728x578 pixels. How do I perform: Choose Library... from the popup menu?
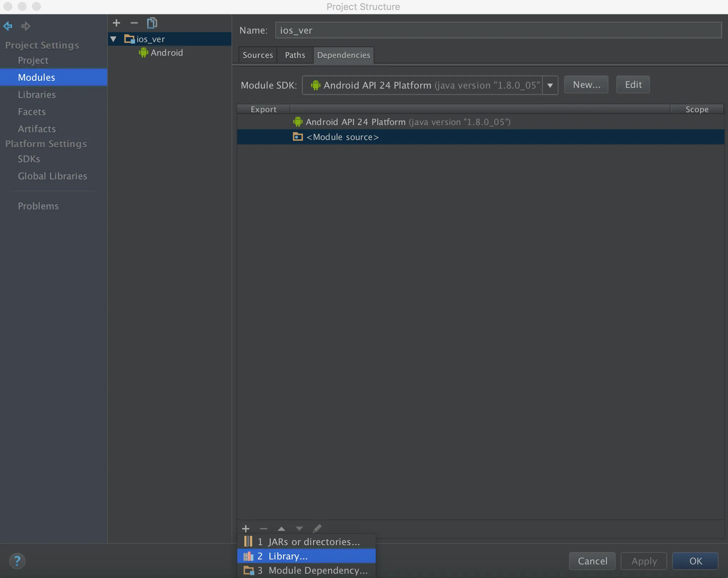click(x=288, y=556)
